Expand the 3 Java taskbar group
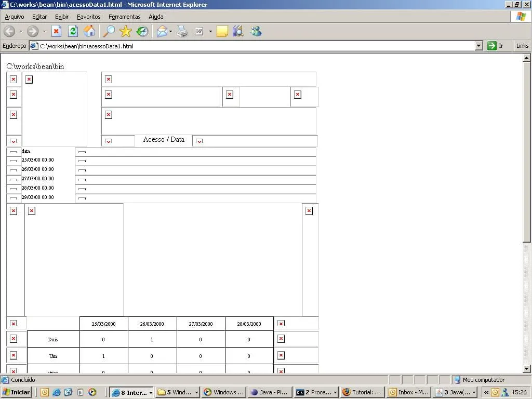Image resolution: width=532 pixels, height=399 pixels. click(474, 393)
